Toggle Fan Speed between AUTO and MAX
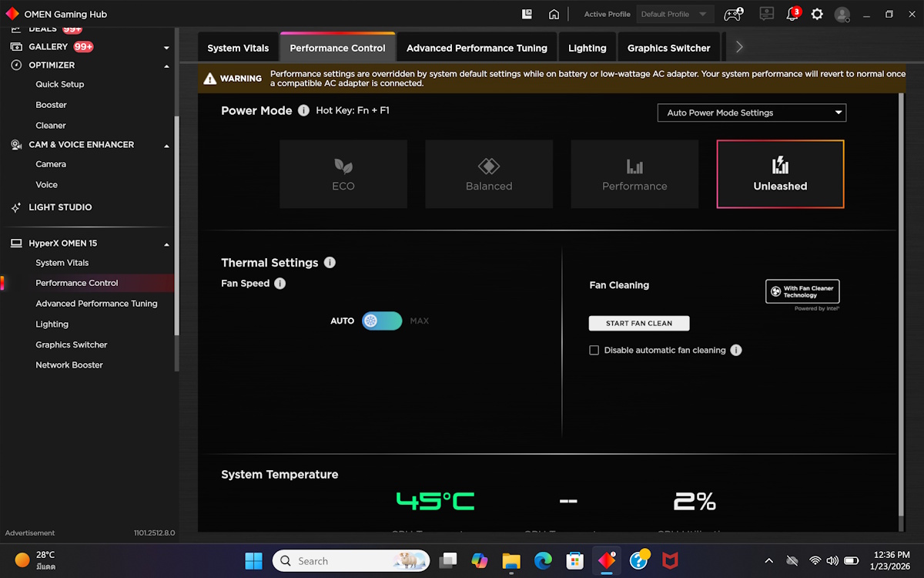924x578 pixels. 382,321
